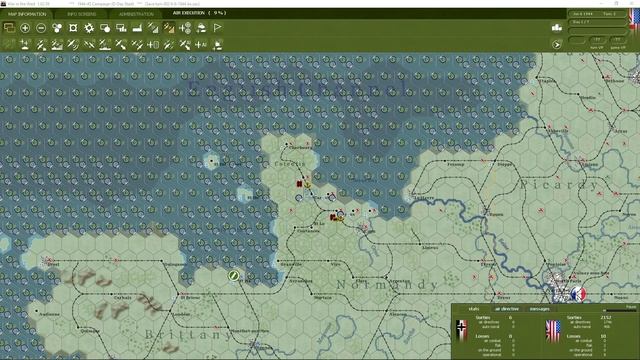Click the plane-with-radar-waves icon
The width and height of the screenshot is (640, 360).
(x=73, y=44)
